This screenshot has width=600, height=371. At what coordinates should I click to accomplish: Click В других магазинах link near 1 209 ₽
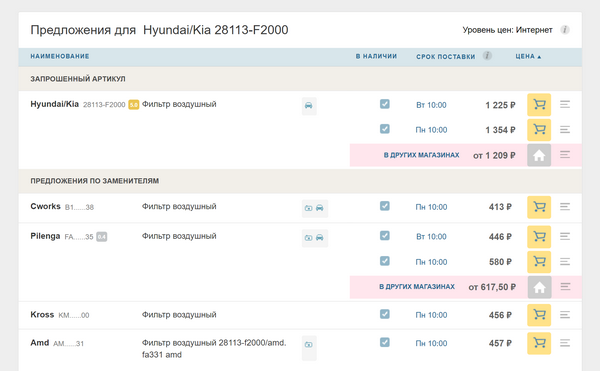pos(421,155)
